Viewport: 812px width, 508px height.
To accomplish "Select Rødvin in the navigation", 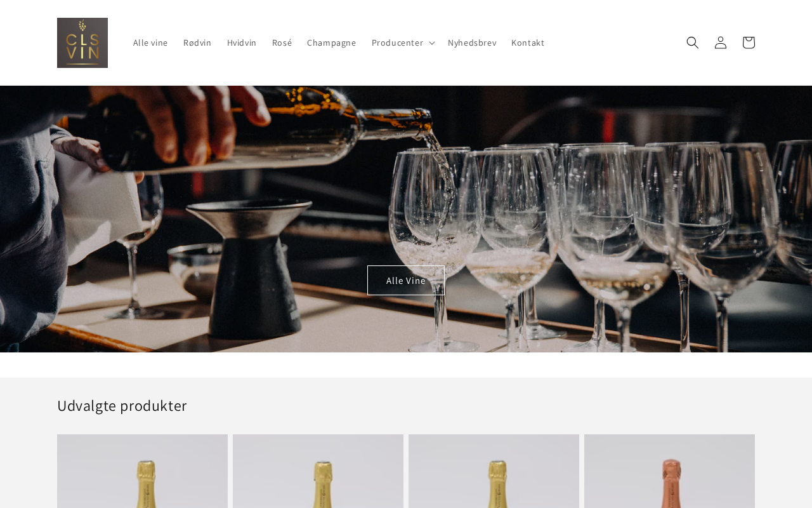I will click(197, 43).
